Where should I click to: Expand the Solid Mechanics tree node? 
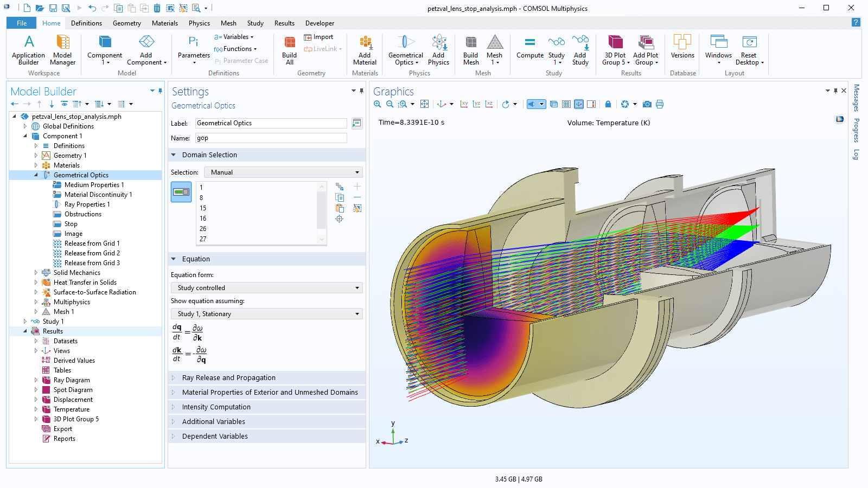click(36, 273)
